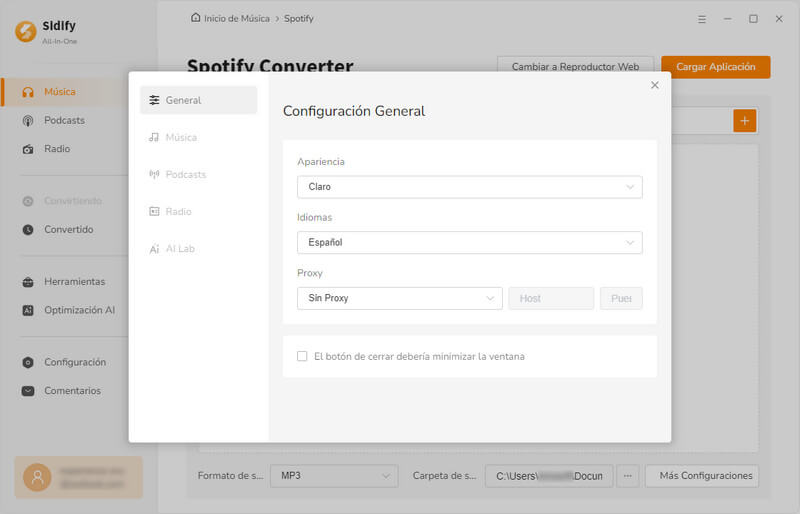Select the General settings tab

pyautogui.click(x=198, y=100)
